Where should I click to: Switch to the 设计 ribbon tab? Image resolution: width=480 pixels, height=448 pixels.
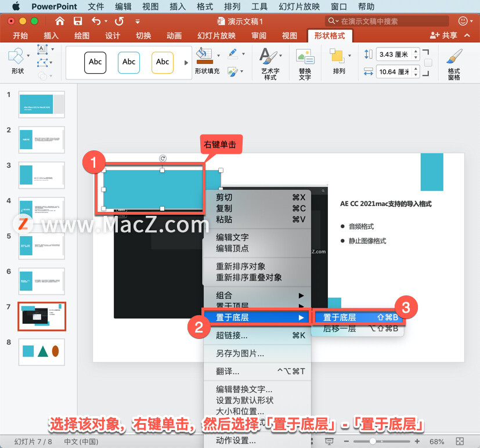(x=113, y=36)
